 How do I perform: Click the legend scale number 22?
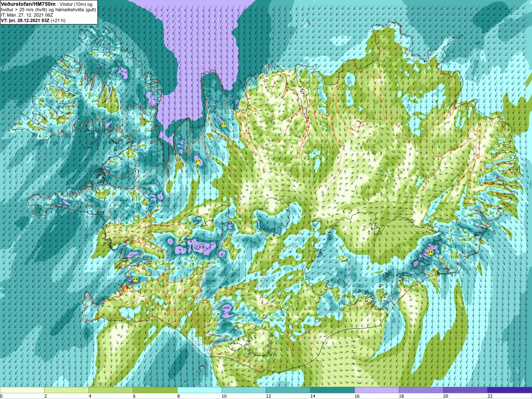(490, 396)
